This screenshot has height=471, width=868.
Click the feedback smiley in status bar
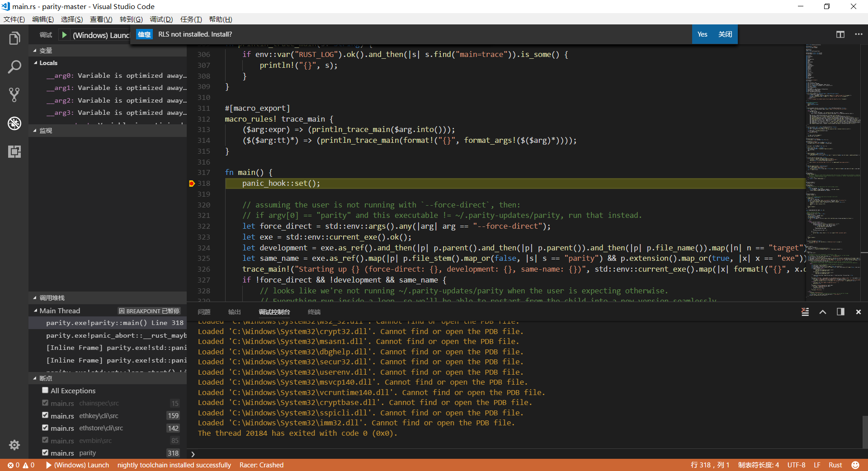tap(855, 465)
